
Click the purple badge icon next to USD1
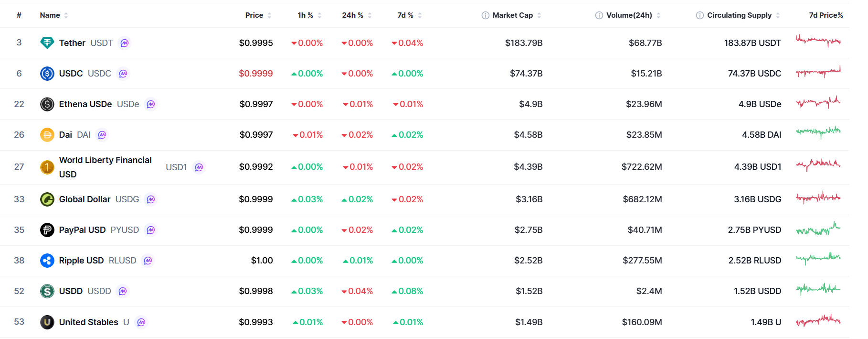[199, 167]
